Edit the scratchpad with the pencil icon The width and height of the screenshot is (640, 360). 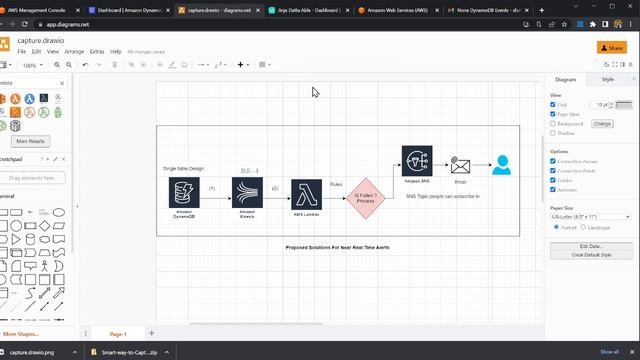[x=56, y=159]
